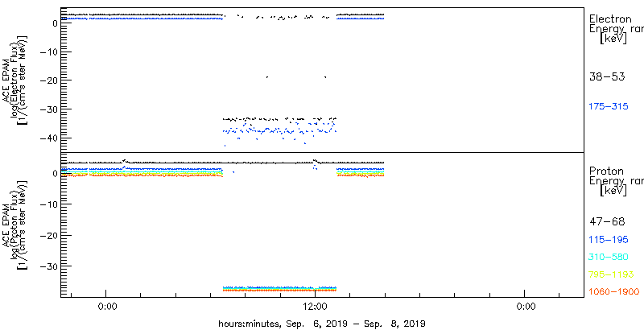
Task: Click the 38-53 electron energy legend label
Action: [x=607, y=76]
